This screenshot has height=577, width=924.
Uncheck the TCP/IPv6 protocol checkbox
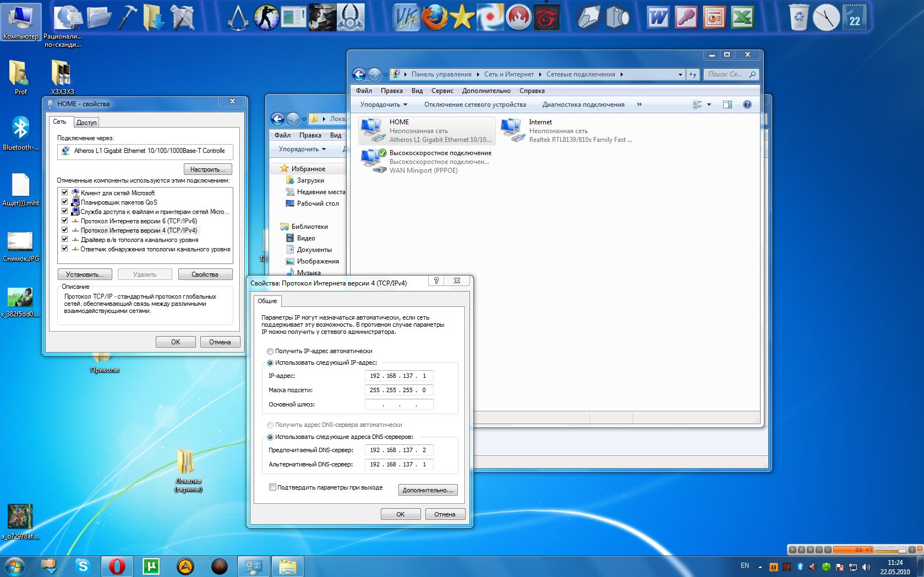(64, 221)
